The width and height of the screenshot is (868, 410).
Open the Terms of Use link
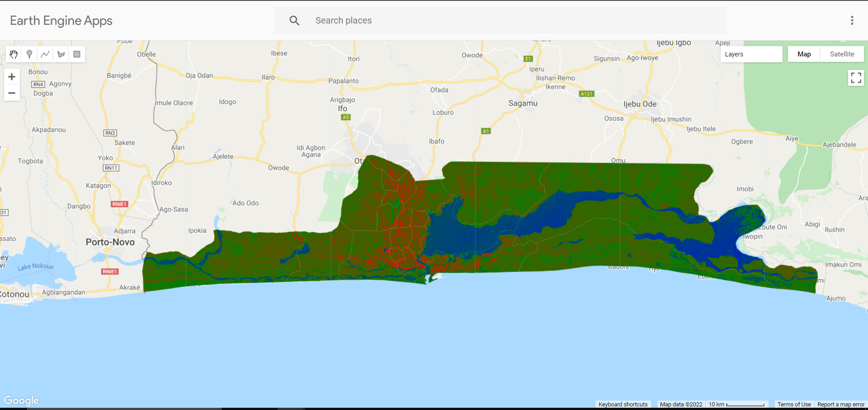(794, 404)
